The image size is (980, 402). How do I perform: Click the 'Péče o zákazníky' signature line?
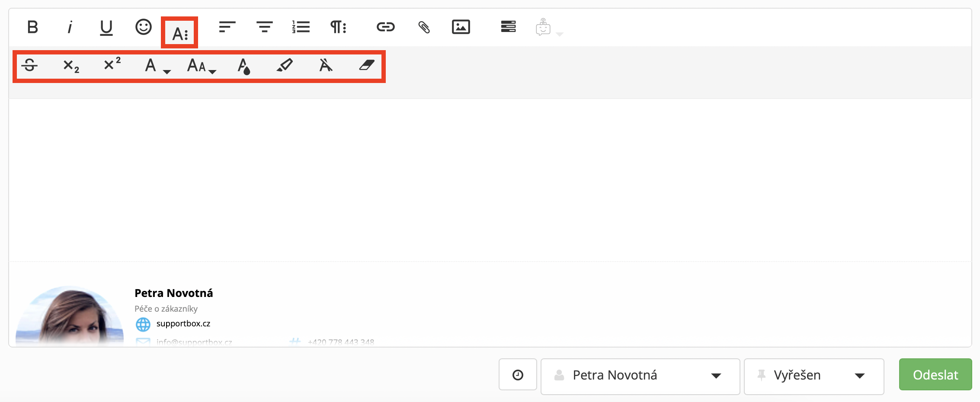(x=166, y=309)
